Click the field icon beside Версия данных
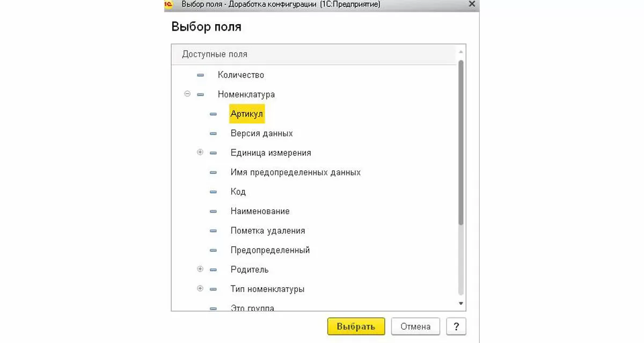The height and width of the screenshot is (343, 644). point(213,133)
